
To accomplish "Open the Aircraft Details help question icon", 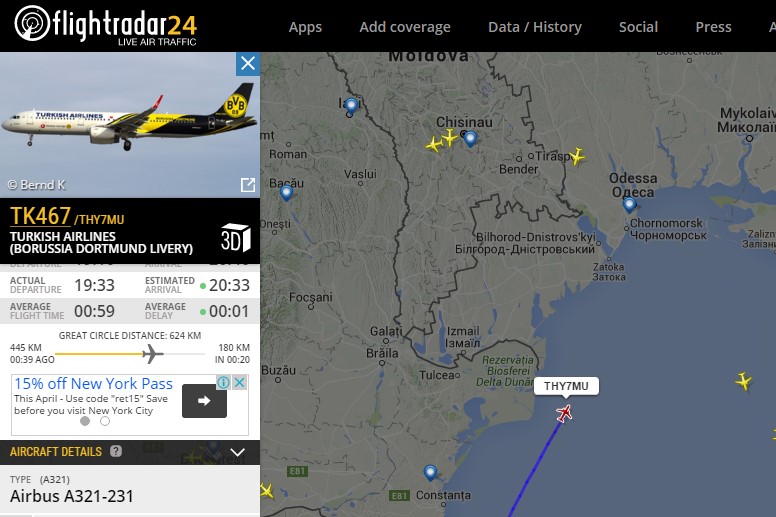I will coord(116,451).
